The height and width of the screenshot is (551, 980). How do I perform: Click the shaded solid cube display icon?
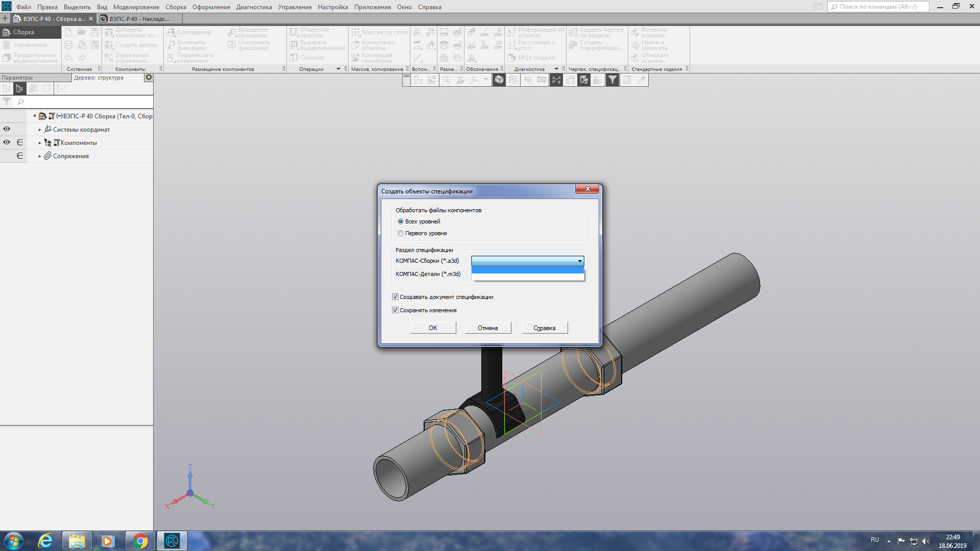[499, 80]
